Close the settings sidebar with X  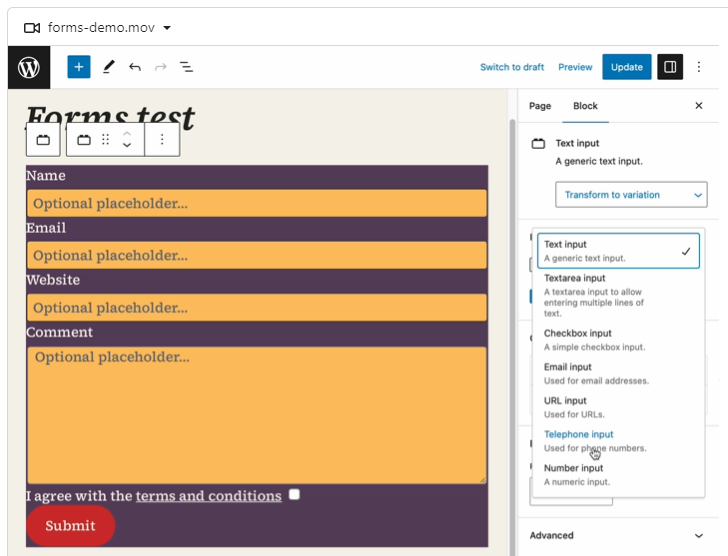tap(699, 106)
